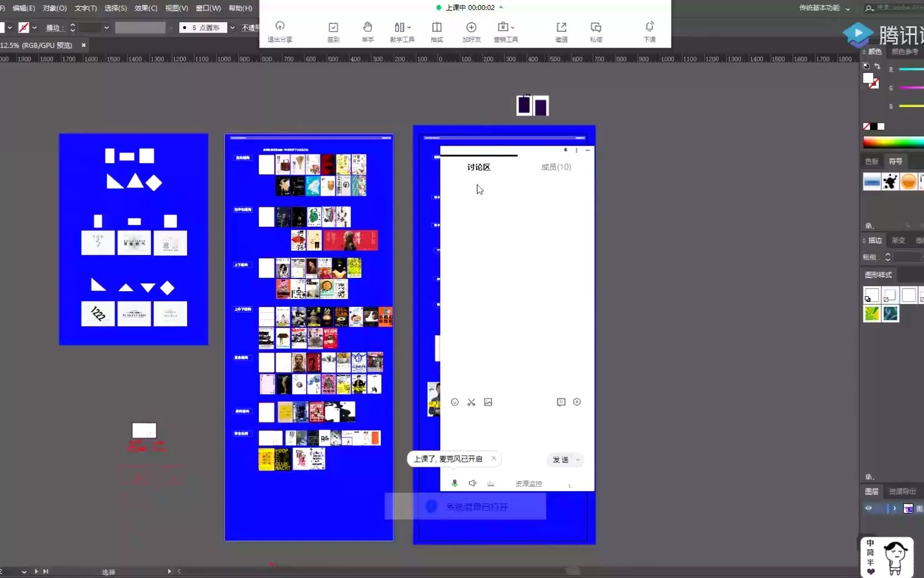Switch to the 渐变 gradient tab
This screenshot has height=578, width=924.
[x=898, y=240]
